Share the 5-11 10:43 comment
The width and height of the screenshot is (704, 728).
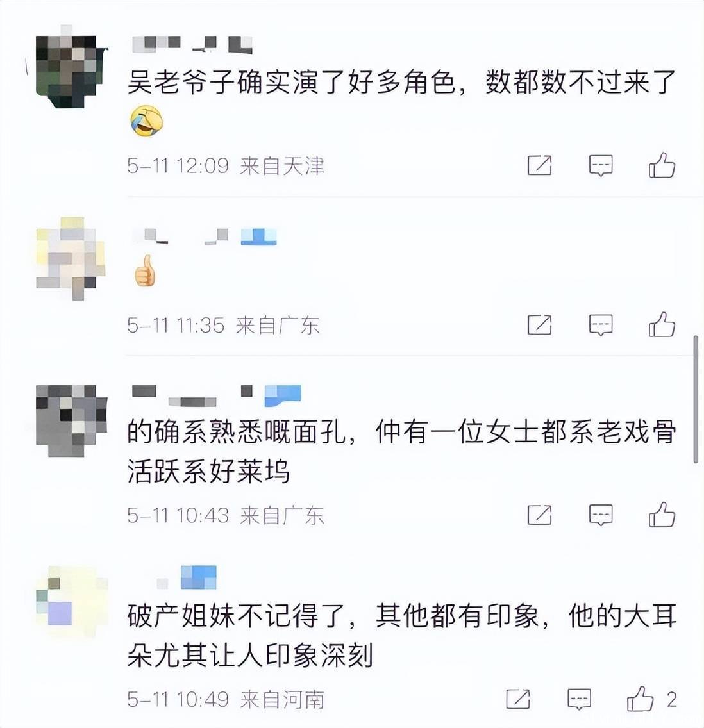click(540, 515)
